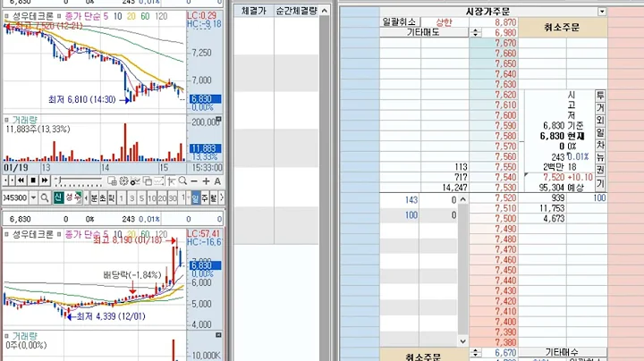Click the 투 side tab
This screenshot has width=644, height=361.
tap(600, 96)
